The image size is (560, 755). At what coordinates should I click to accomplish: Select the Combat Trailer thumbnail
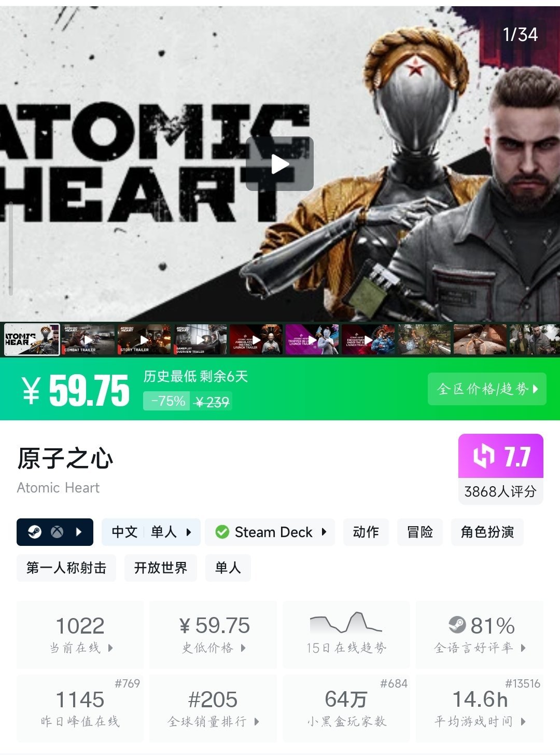88,339
